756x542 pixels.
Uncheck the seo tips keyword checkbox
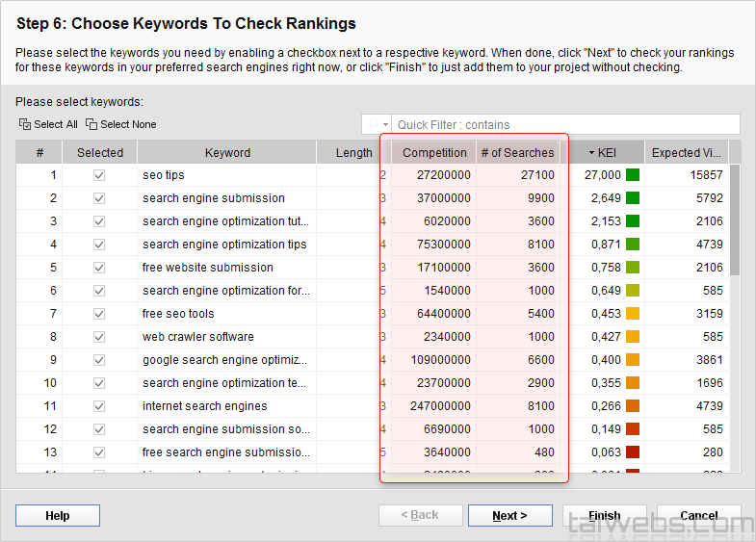point(99,175)
